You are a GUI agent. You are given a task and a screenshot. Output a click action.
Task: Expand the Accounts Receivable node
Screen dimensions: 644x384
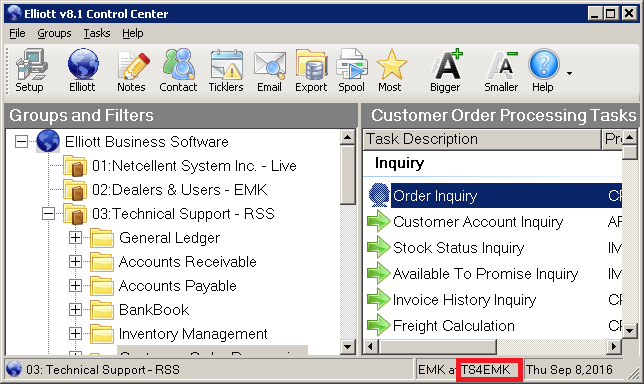coord(75,262)
